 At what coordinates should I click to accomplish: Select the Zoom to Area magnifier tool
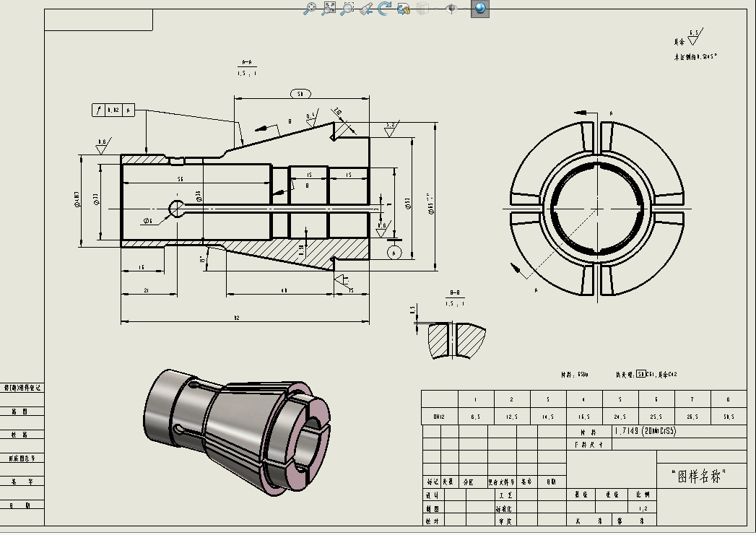click(347, 8)
